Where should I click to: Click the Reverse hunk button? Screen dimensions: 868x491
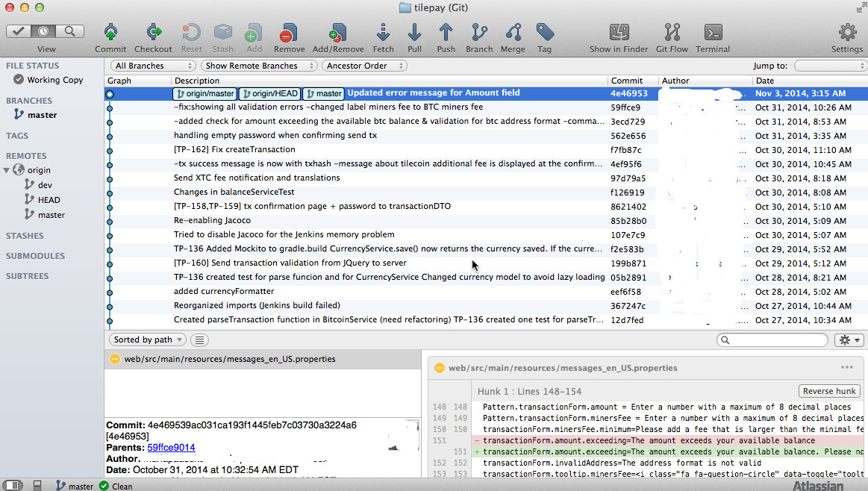[829, 391]
